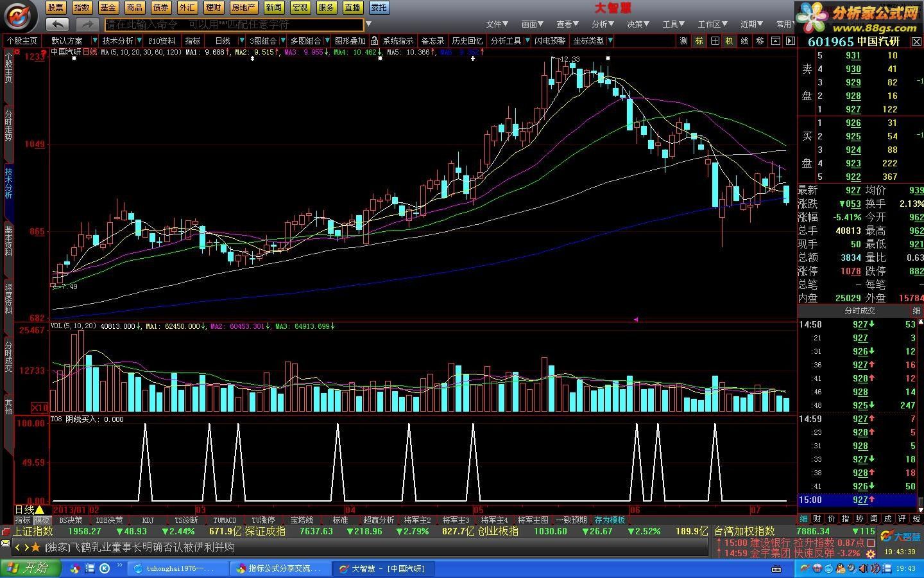This screenshot has width=924, height=578.
Task: Open the 股票 category
Action: click(55, 7)
